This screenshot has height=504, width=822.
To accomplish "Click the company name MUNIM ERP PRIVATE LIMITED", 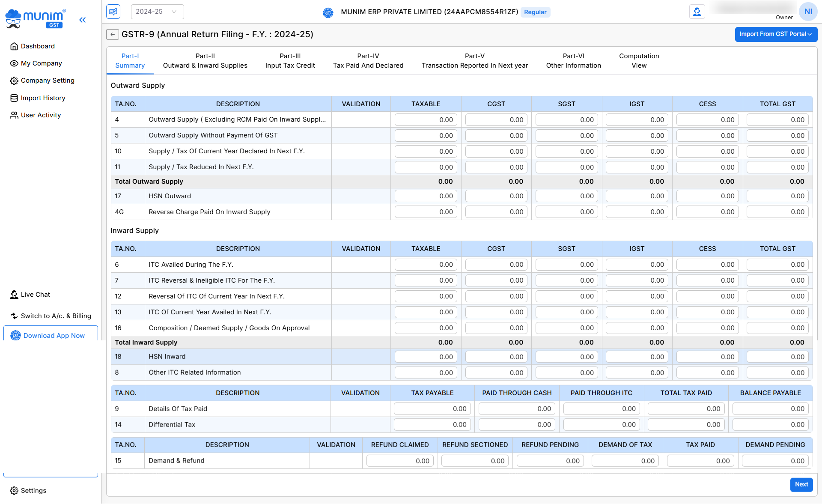I will point(429,12).
